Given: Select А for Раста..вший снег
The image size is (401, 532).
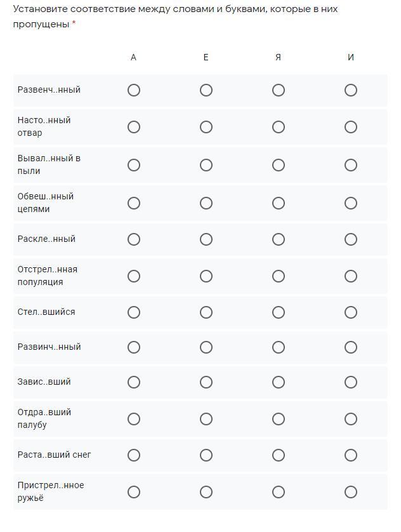Looking at the screenshot, I should tap(134, 455).
